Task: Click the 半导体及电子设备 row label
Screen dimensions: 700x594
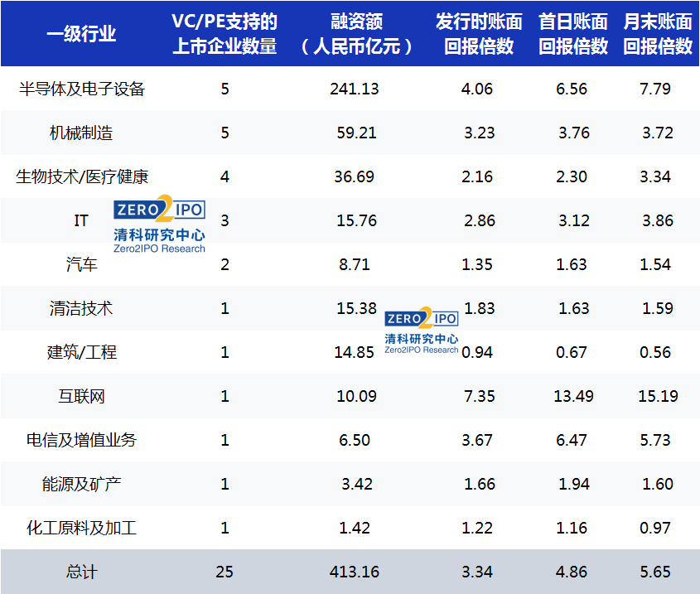Action: pyautogui.click(x=82, y=89)
